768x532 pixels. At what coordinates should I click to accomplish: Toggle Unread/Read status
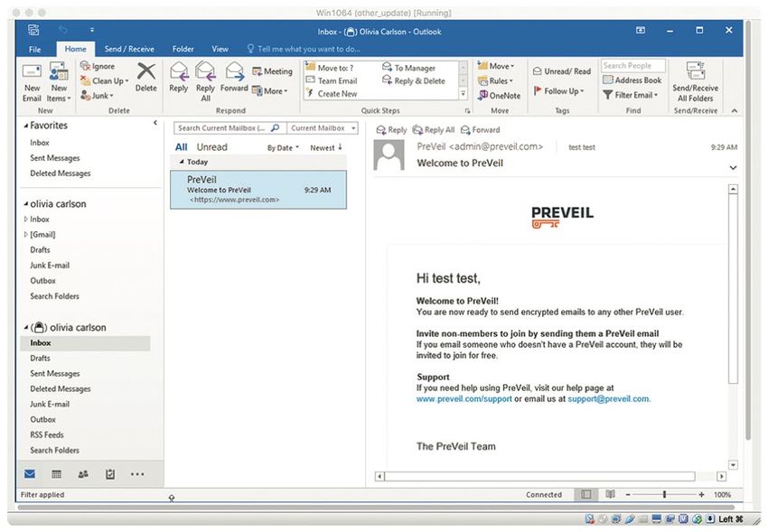point(562,71)
